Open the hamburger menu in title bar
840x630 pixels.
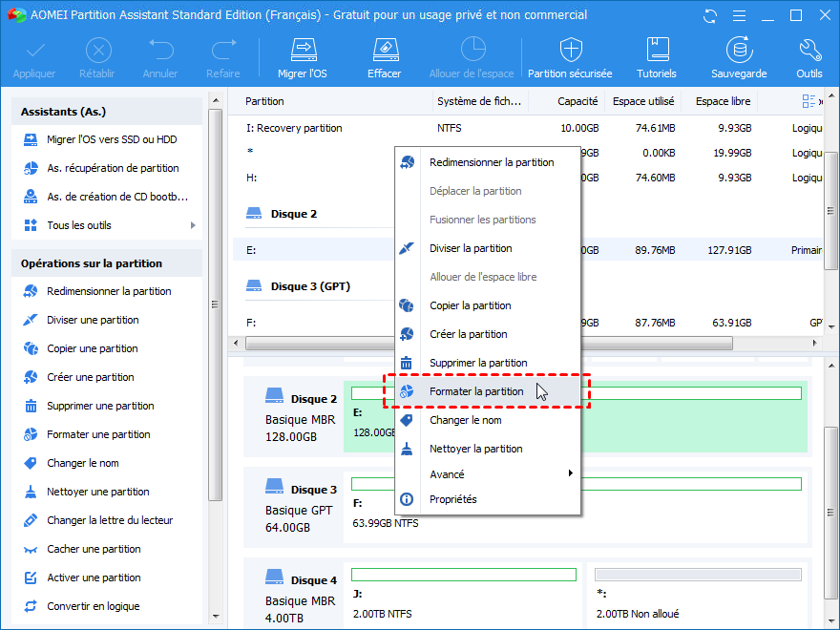coord(739,16)
